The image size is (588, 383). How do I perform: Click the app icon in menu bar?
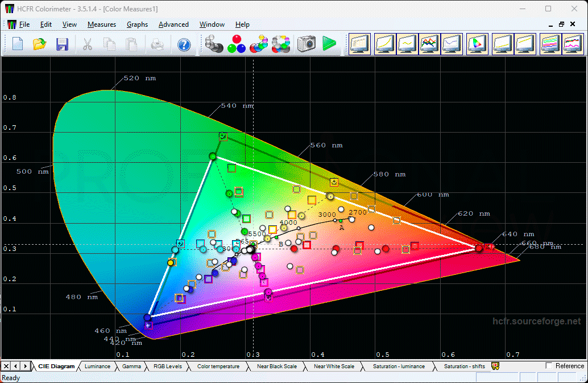(x=11, y=24)
